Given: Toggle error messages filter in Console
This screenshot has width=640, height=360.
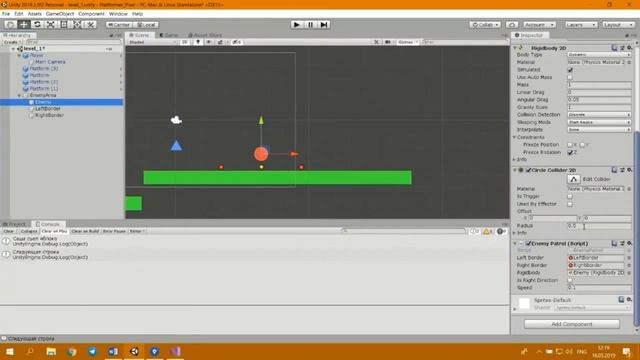Looking at the screenshot, I should (x=501, y=231).
